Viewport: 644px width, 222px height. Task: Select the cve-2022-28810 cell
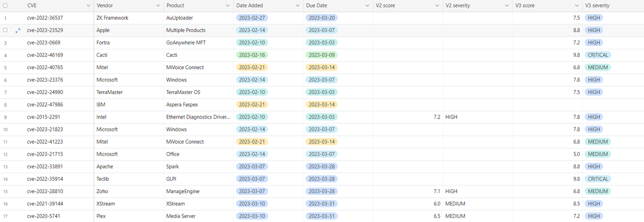click(x=58, y=191)
